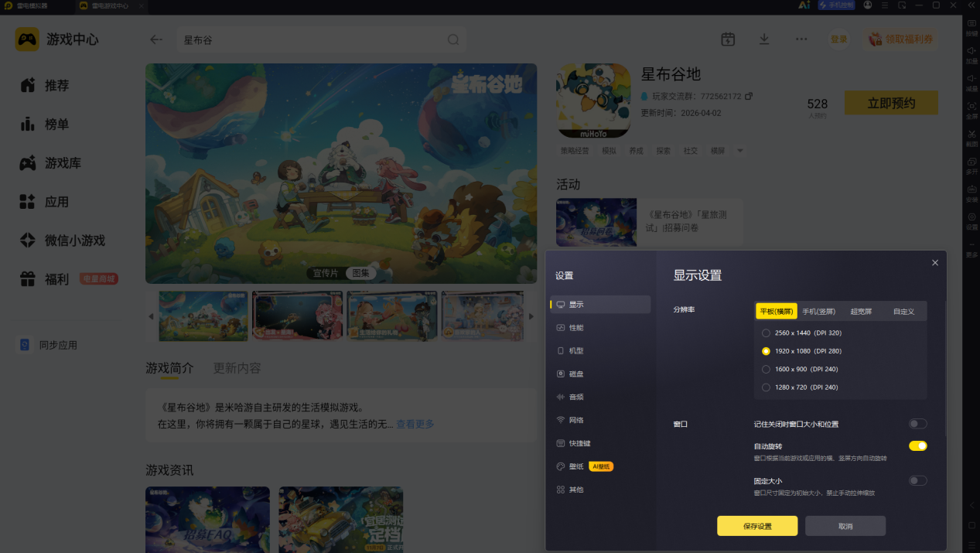Click right arrow of screenshot thumbnail strip
Viewport: 980px width, 553px height.
pos(531,316)
